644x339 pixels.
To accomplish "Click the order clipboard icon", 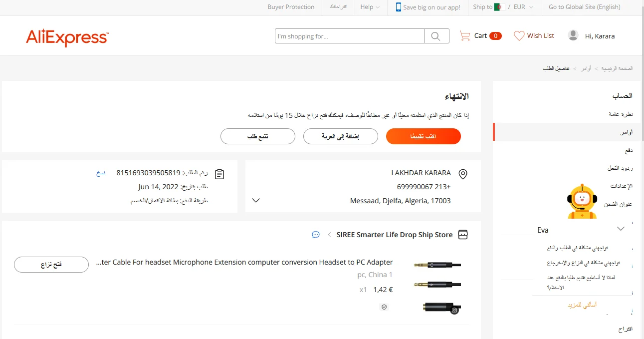I will point(219,174).
